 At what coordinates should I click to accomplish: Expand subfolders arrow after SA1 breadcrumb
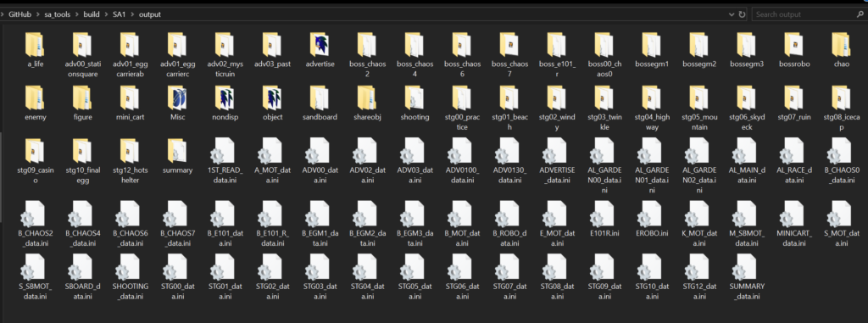[131, 14]
